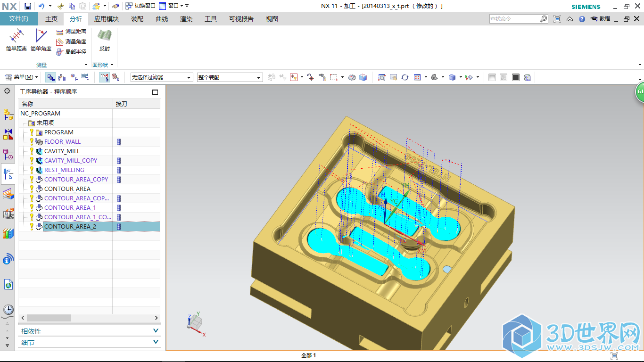Screen dimensions: 644x362
Task: Switch to the 视图 ribbon tab
Action: tap(272, 19)
